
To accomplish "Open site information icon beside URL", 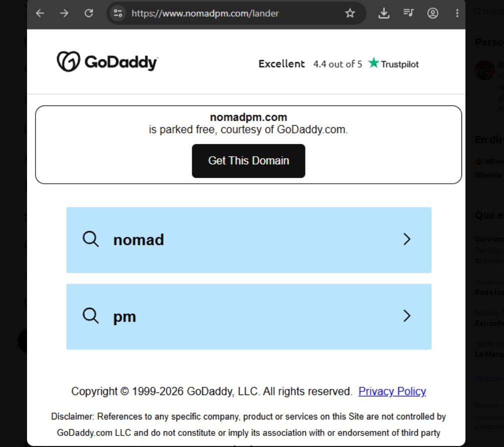I will coord(118,13).
